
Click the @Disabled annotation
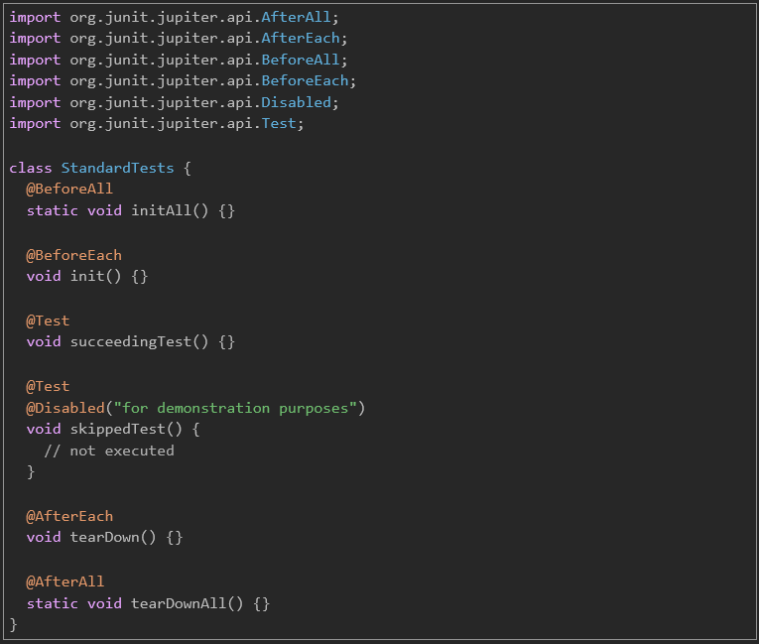coord(65,408)
